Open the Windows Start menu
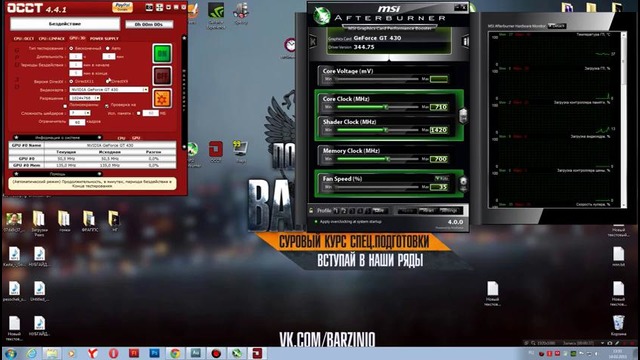This screenshot has height=360, width=640. coord(10,353)
